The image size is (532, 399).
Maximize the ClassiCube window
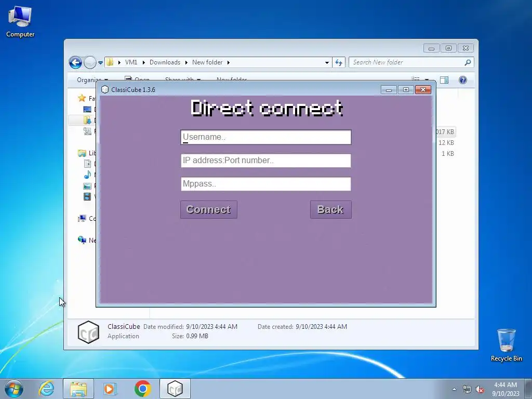[406, 89]
